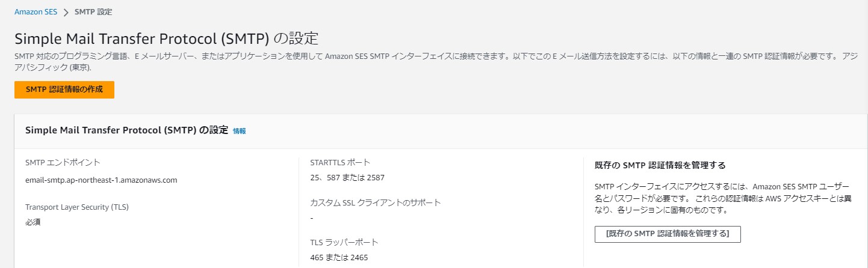
Task: Select the 465 または 2465 port value
Action: 339,258
